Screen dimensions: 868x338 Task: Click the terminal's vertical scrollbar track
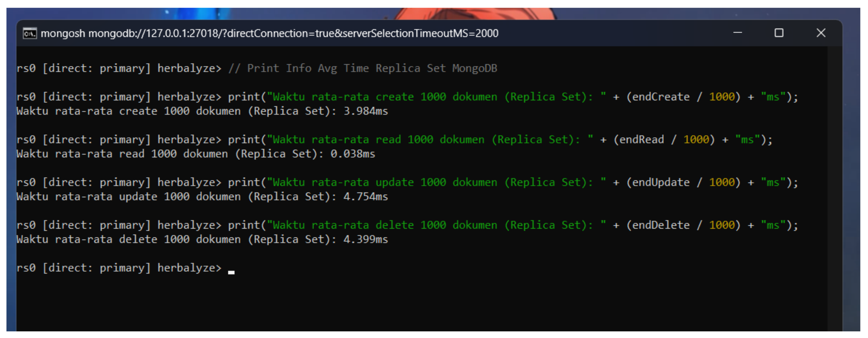834,189
